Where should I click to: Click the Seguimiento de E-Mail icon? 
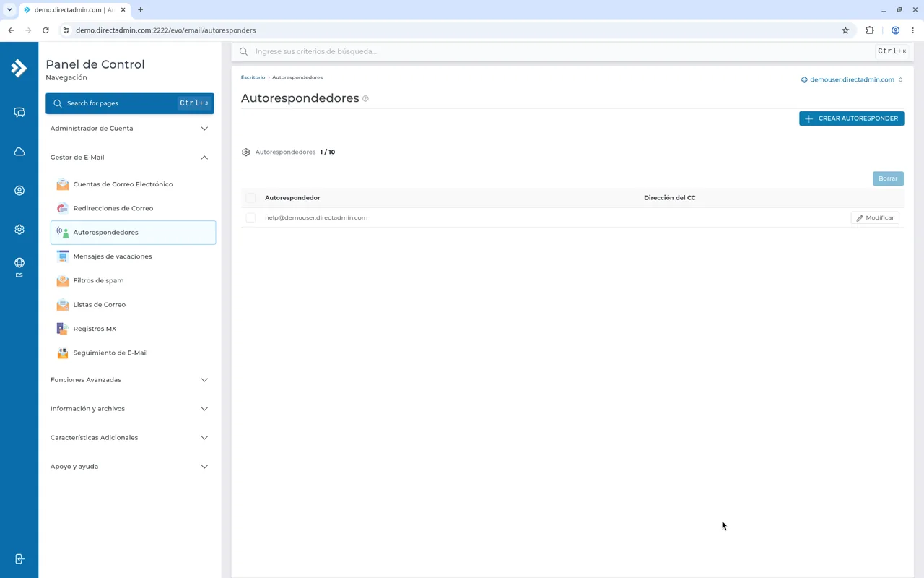click(x=63, y=353)
